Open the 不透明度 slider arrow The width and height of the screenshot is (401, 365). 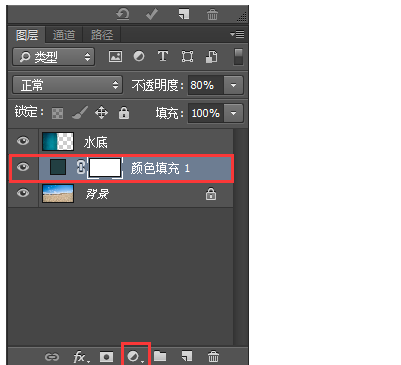point(234,85)
